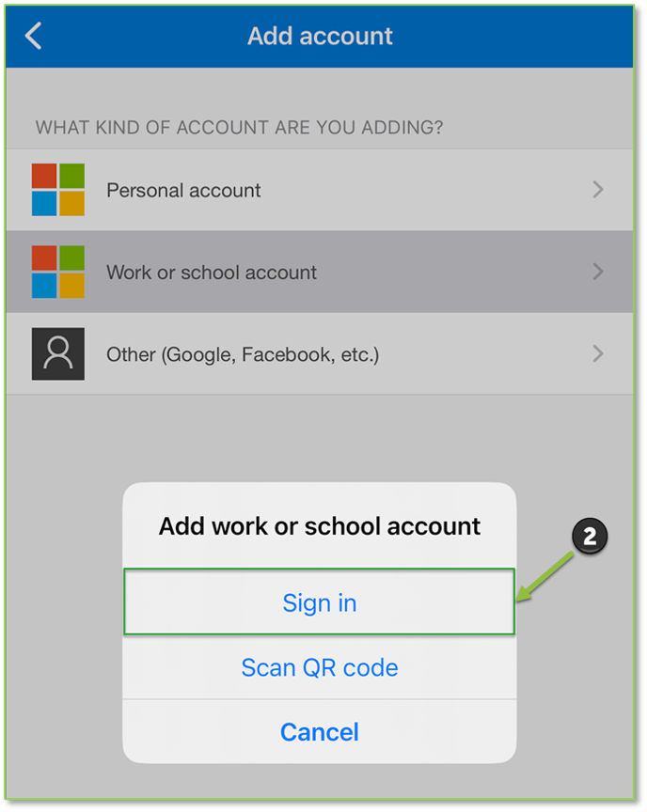Click the Personal account text label
The height and width of the screenshot is (812, 647).
183,190
